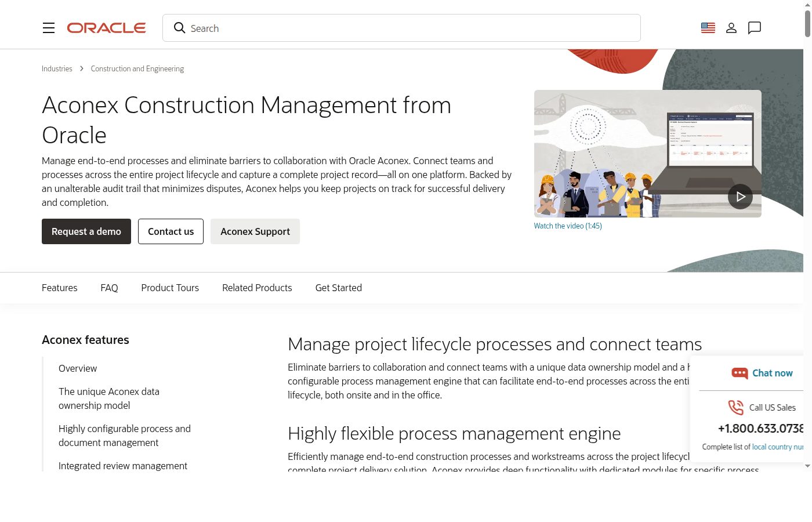Screen dimensions: 812x522
Task: Open the Aconex video thumbnail
Action: coord(648,154)
